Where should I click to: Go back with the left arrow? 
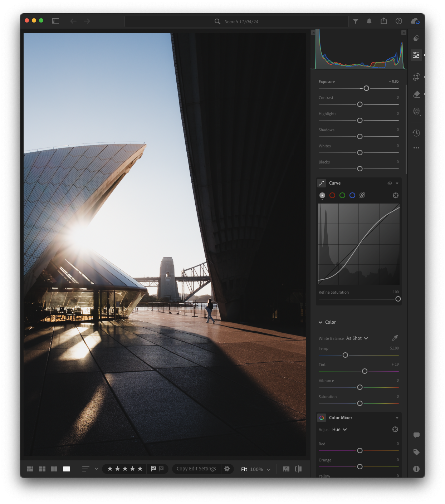[73, 21]
